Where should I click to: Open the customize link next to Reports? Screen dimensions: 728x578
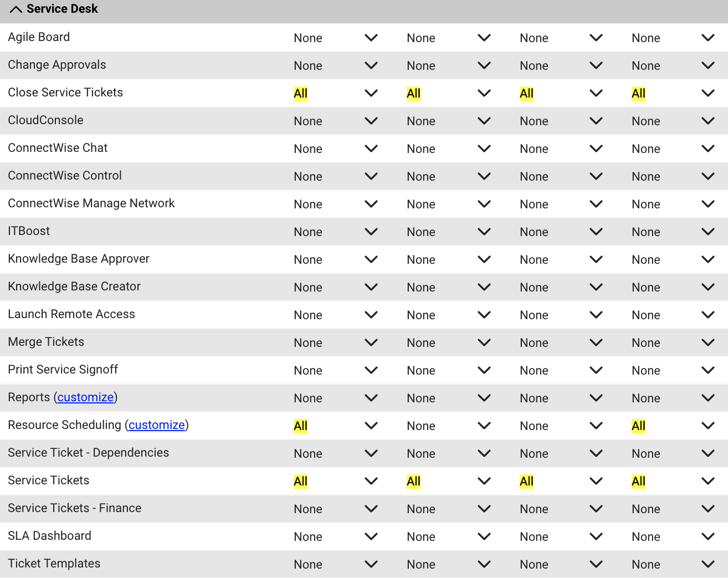[85, 397]
